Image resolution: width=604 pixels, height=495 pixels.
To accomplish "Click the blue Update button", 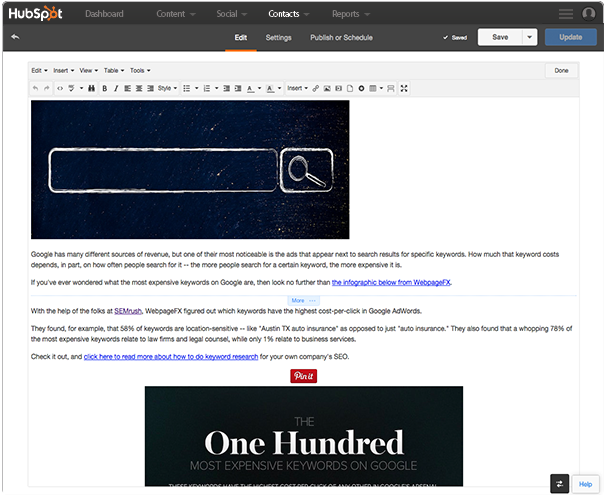I will 570,37.
